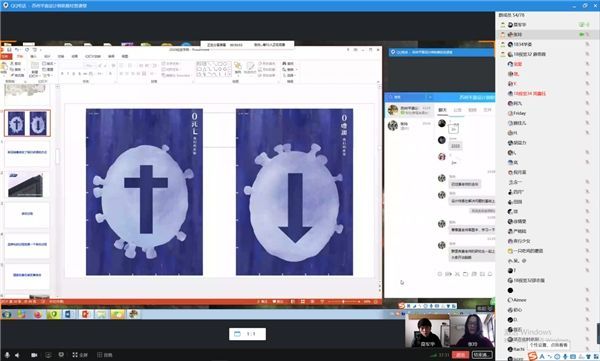Screen dimensions: 600x361
Task: Click the Windows Start orb on shared taskbar
Action: tap(7, 314)
